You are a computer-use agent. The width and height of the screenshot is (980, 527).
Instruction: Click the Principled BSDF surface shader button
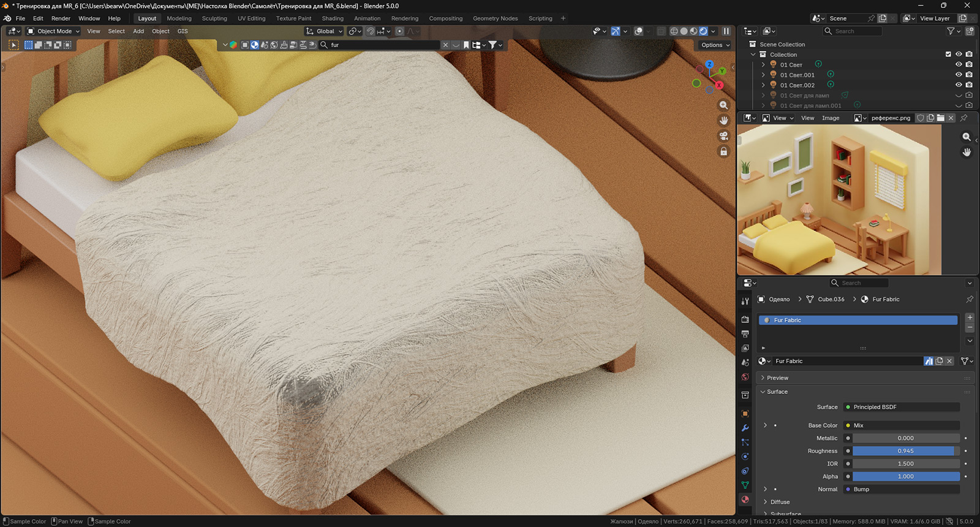[x=900, y=407]
